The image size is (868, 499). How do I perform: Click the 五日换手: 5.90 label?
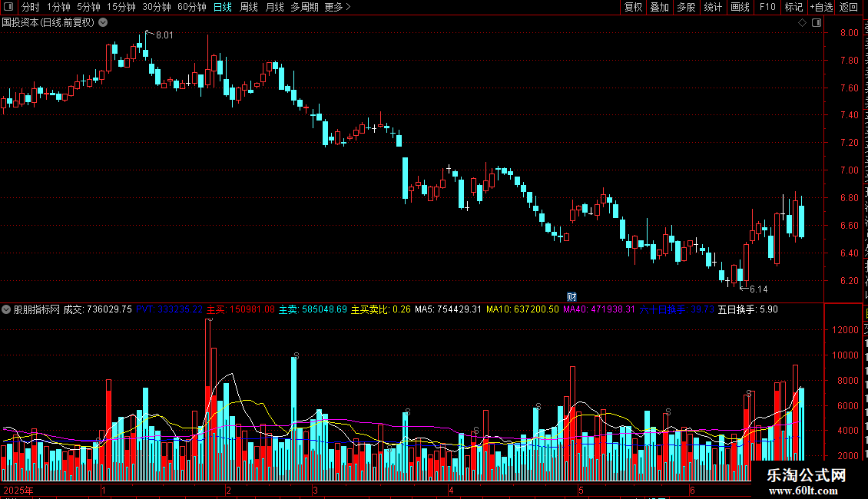(748, 309)
